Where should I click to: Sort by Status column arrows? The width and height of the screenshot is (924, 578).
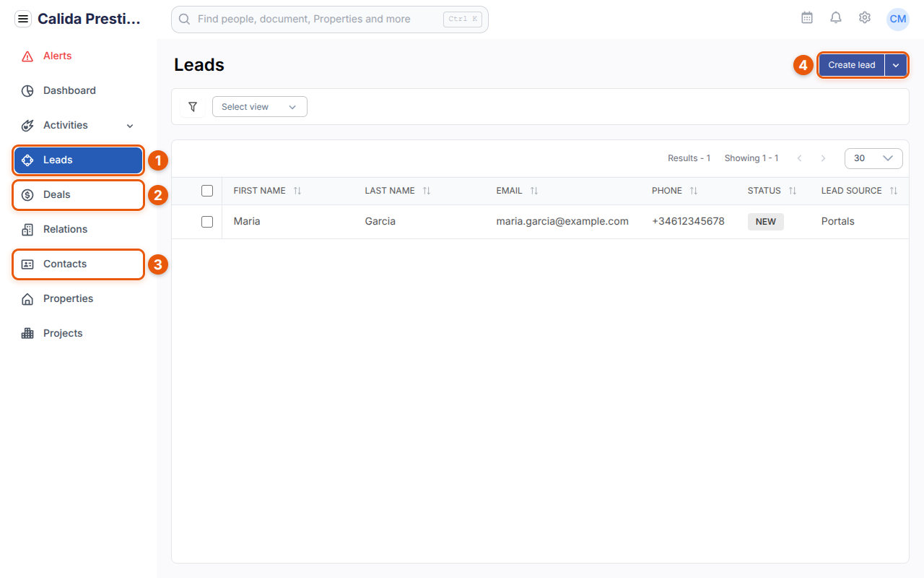(793, 191)
